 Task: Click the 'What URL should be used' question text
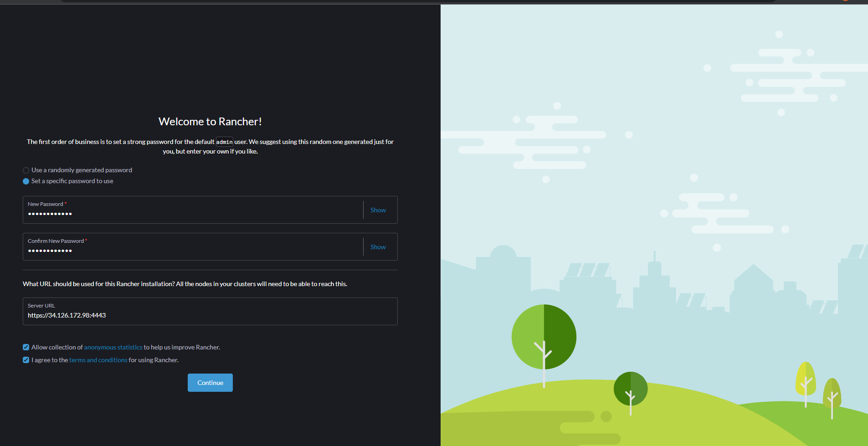point(185,284)
